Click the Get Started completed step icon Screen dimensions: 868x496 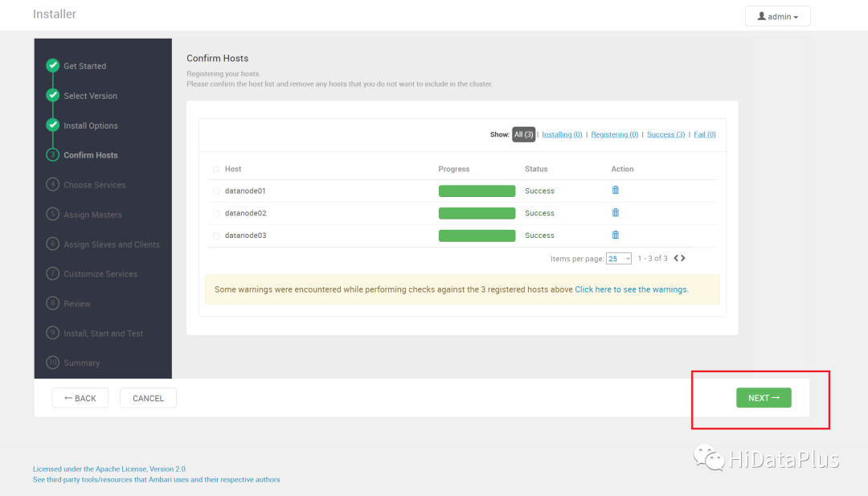coord(53,66)
